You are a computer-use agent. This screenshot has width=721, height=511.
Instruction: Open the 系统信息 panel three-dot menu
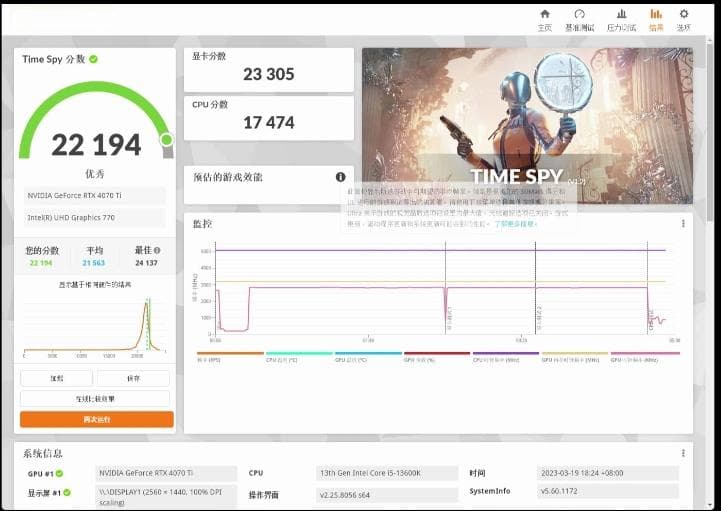(683, 453)
